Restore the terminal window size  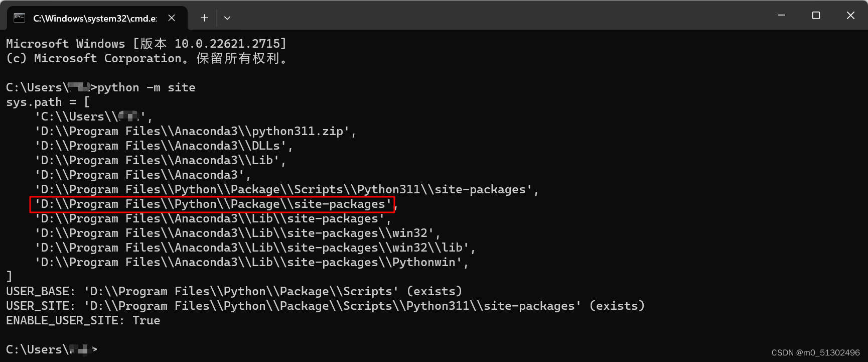[815, 15]
